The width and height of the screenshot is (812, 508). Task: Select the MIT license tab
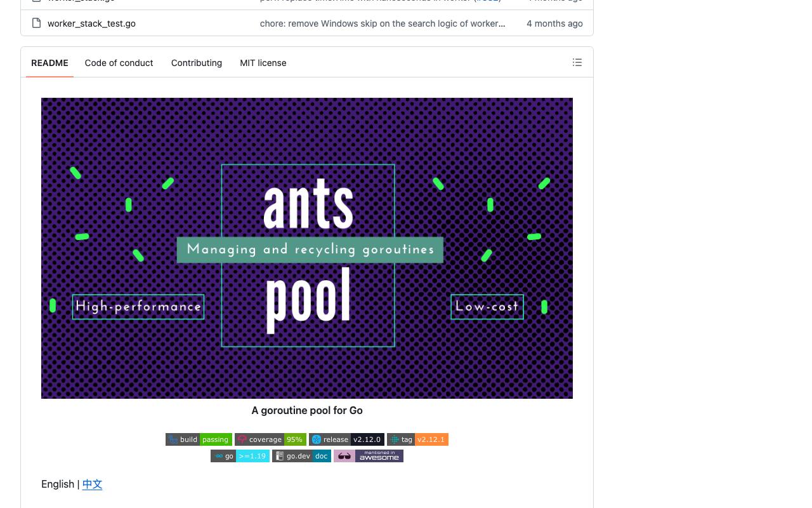pyautogui.click(x=263, y=63)
